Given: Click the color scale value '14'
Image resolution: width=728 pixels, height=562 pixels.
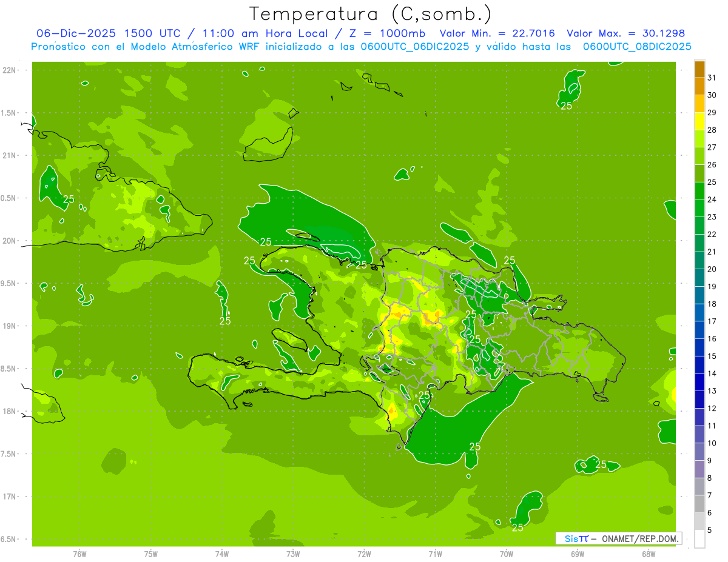Looking at the screenshot, I should (712, 373).
